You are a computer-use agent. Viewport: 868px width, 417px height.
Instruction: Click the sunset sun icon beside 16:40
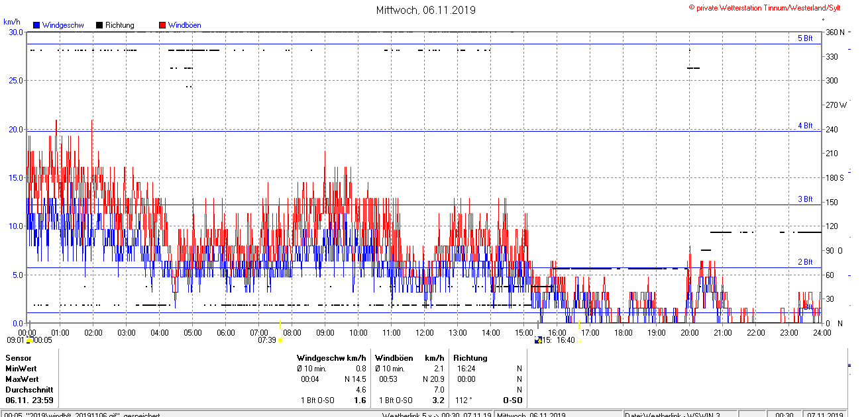click(x=580, y=340)
